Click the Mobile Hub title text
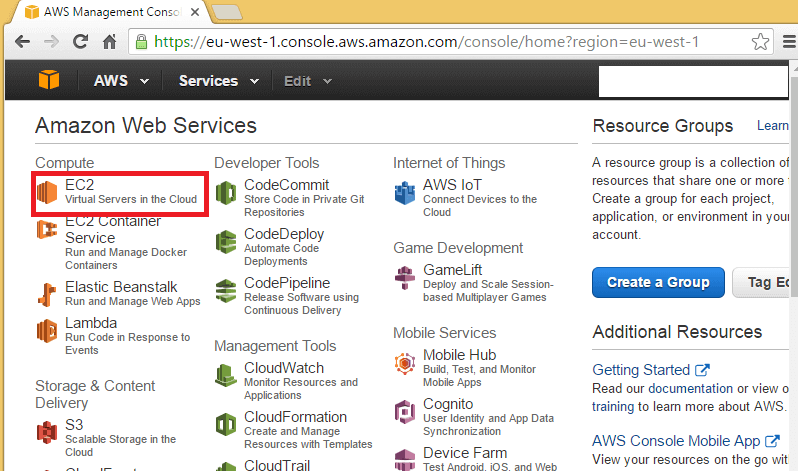Screen dimensions: 798x471 coord(460,355)
